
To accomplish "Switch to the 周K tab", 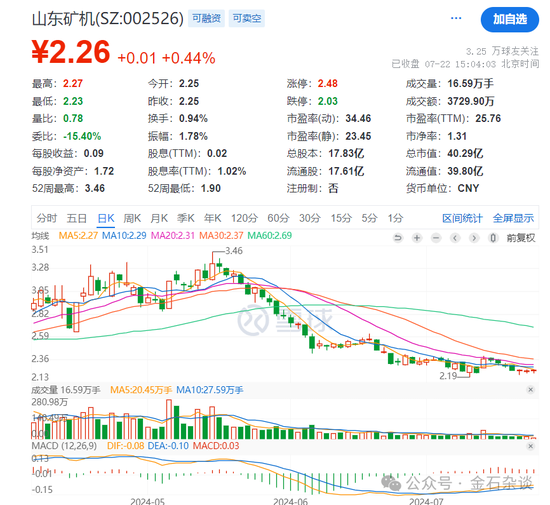I will [132, 218].
